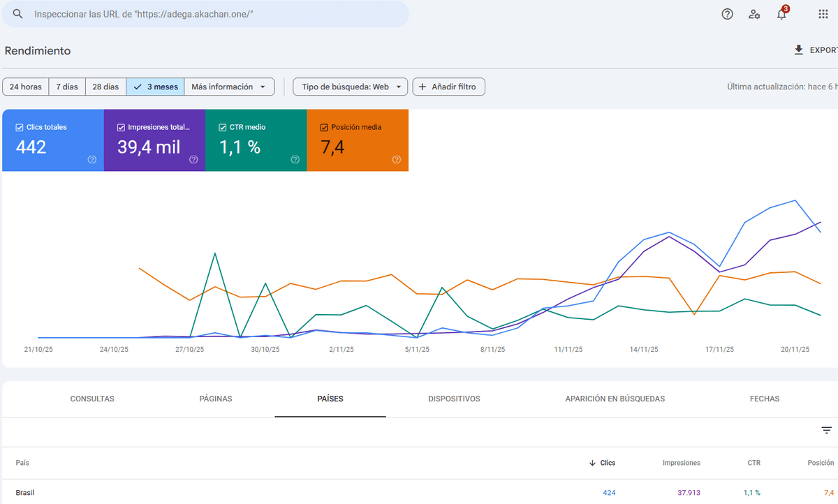The image size is (838, 504).
Task: Switch to the Dispositivos tab
Action: pos(454,399)
